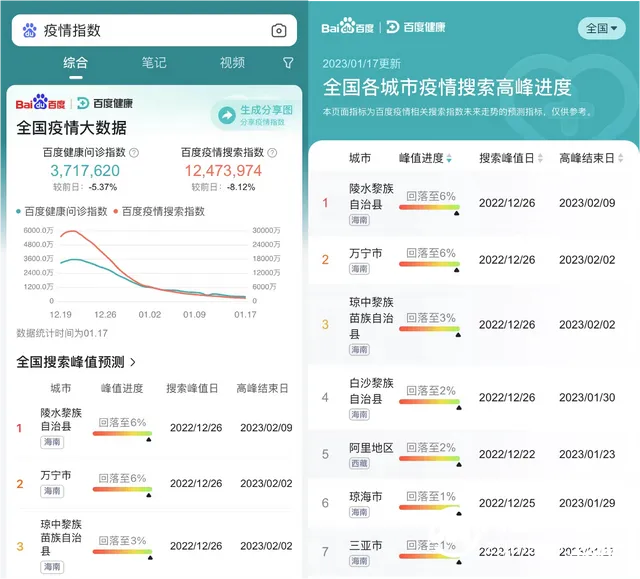Click help icon next to 百度疫情搜索指数
640x579 pixels.
coord(272,153)
